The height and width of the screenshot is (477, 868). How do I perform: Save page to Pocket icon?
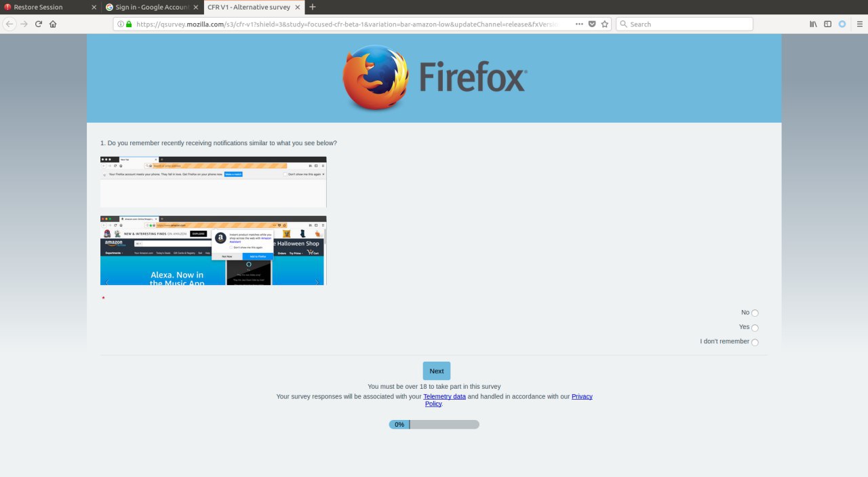[592, 24]
